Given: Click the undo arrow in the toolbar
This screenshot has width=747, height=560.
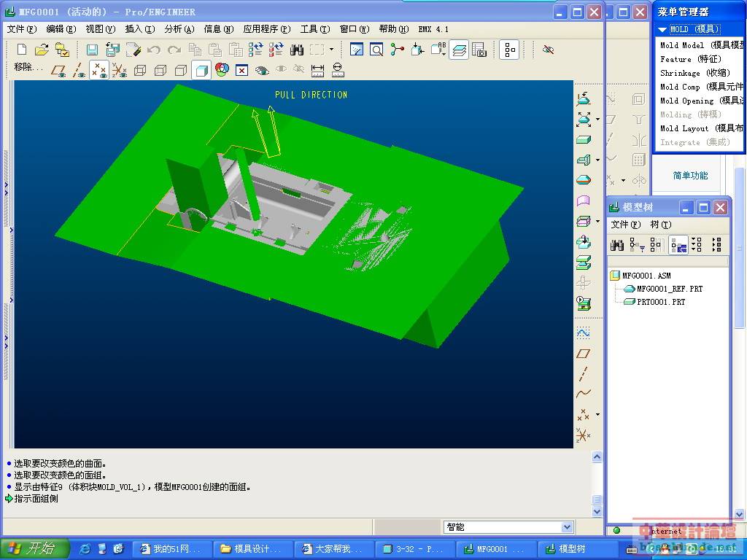Looking at the screenshot, I should 153,50.
